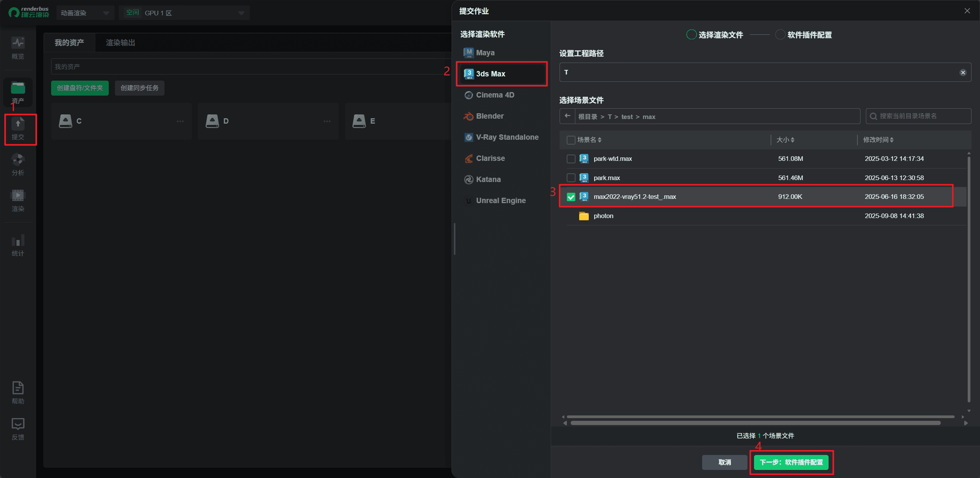The width and height of the screenshot is (980, 478).
Task: Check the park.max scene file
Action: (571, 178)
